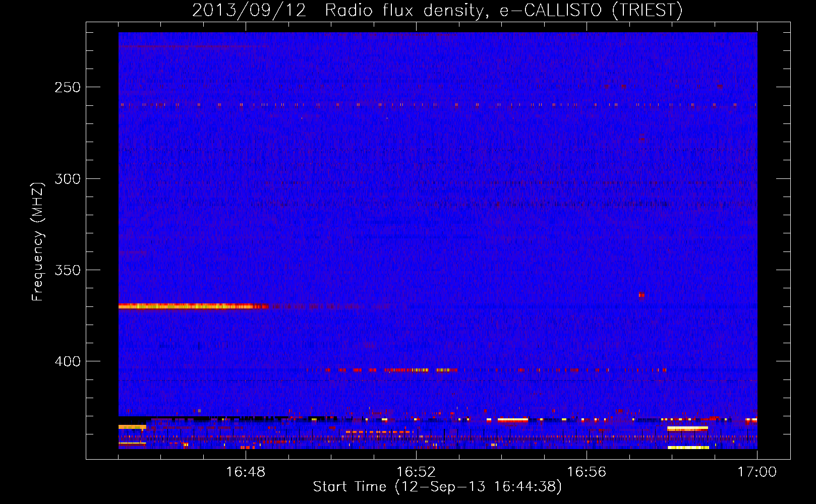
Task: Click the 250 frequency tick label
Action: 68,87
